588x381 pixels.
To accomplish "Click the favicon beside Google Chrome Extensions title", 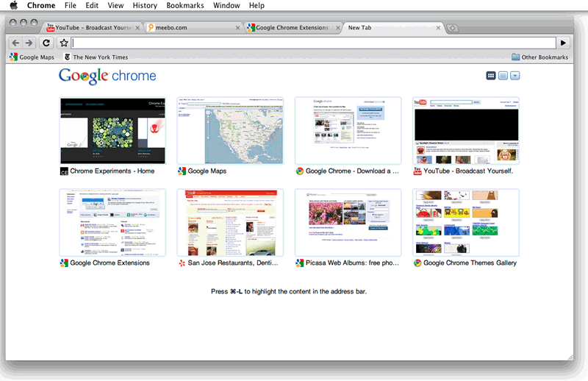I will [64, 263].
